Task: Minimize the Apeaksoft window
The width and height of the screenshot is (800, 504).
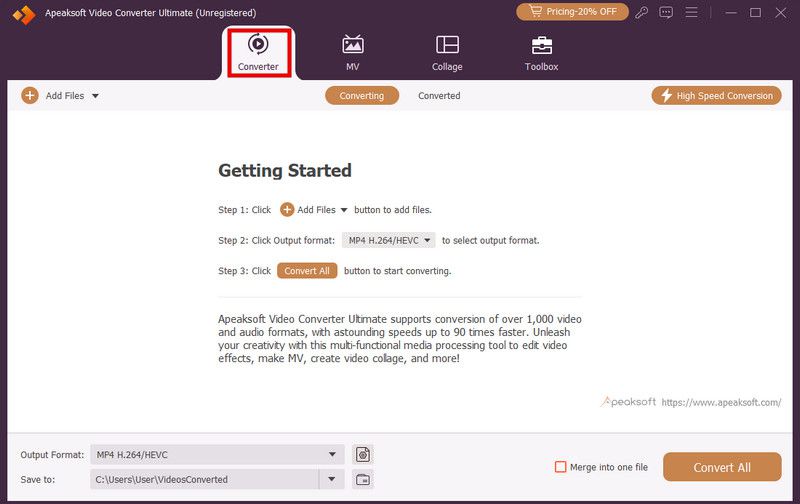Action: point(731,12)
